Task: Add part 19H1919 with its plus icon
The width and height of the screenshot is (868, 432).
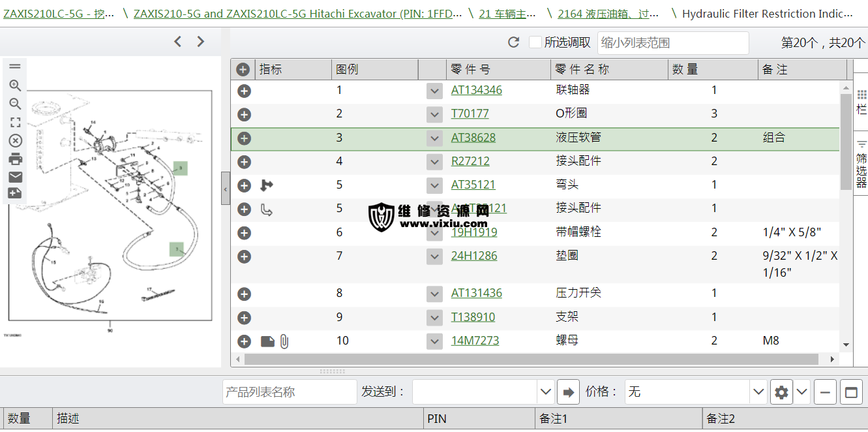Action: tap(245, 233)
